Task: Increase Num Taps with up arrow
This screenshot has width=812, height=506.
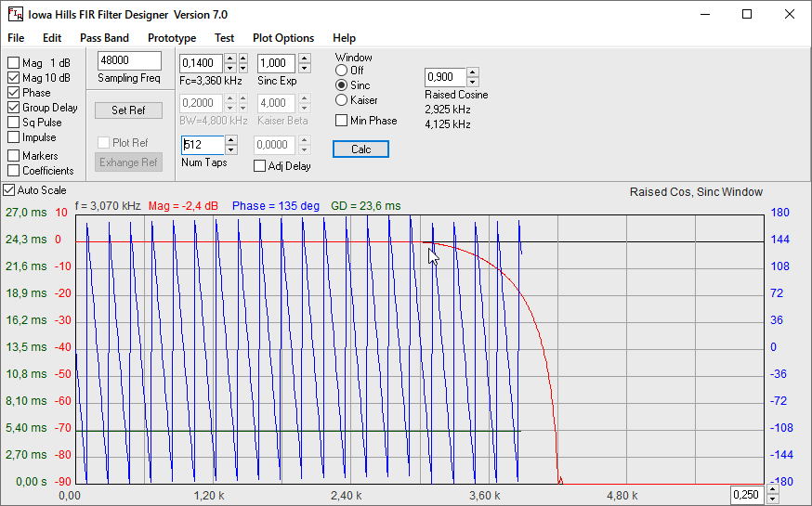Action: 231,140
